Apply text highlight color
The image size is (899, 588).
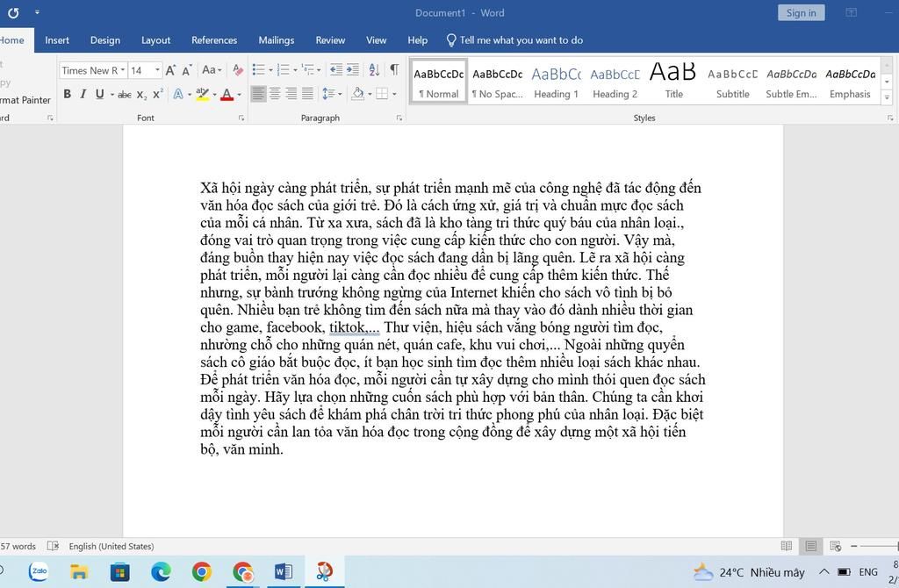coord(203,94)
